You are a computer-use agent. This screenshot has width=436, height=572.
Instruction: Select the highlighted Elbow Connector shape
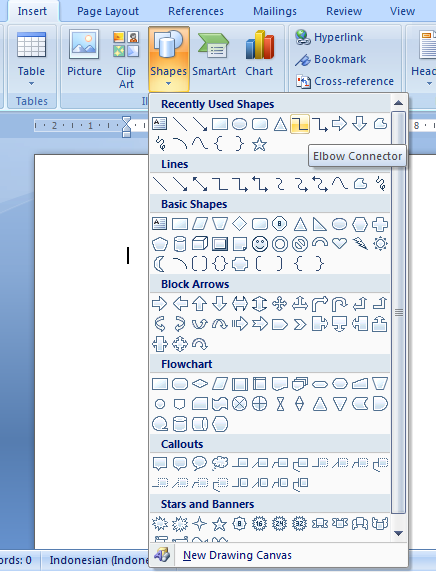pos(300,124)
